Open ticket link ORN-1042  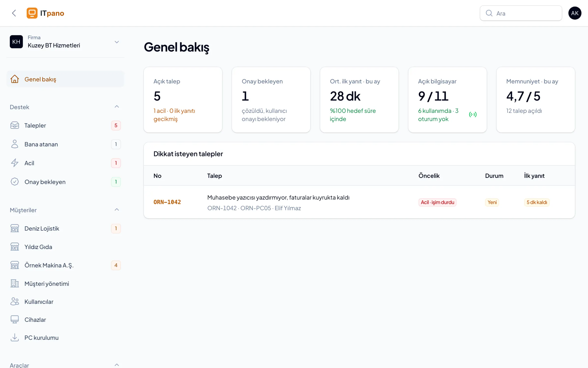pos(167,202)
